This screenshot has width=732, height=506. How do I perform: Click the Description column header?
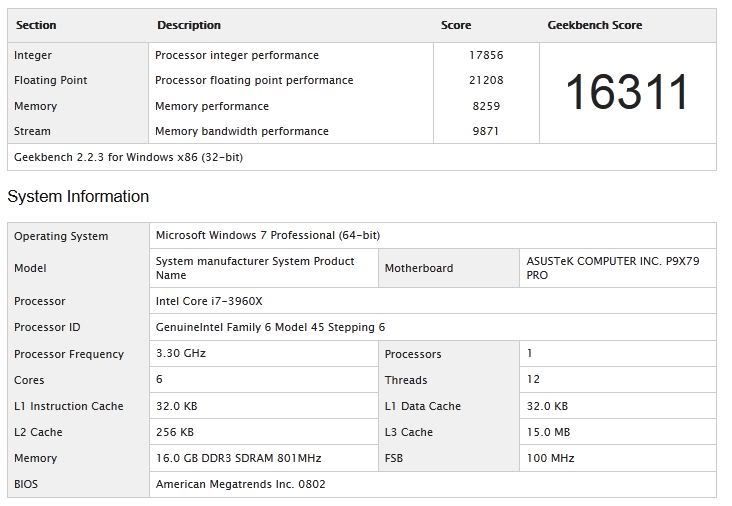(x=189, y=25)
